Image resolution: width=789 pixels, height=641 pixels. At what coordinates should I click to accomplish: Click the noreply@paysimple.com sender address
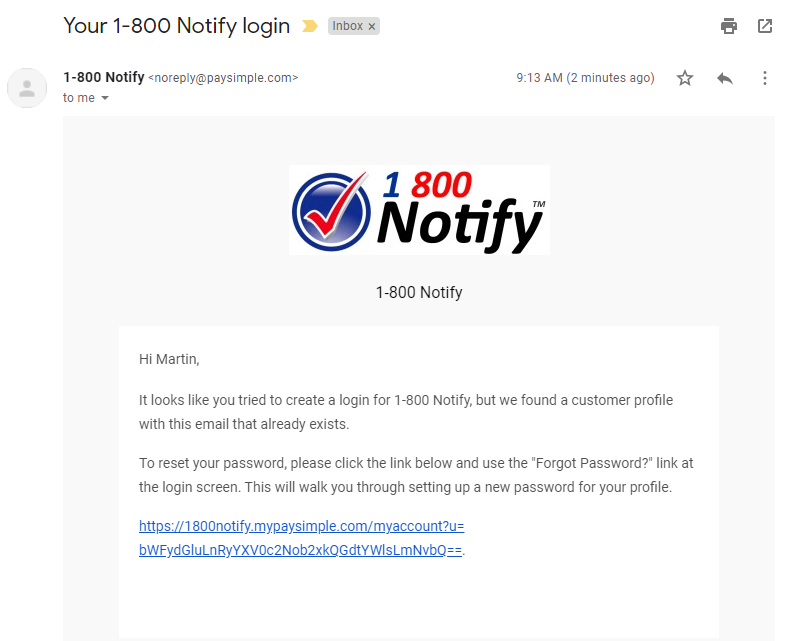pyautogui.click(x=223, y=78)
